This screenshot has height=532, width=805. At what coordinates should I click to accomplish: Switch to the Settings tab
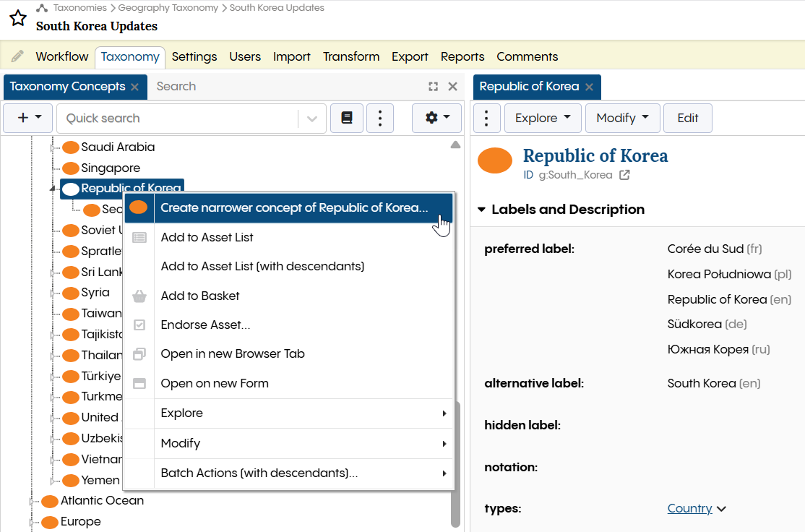coord(195,56)
